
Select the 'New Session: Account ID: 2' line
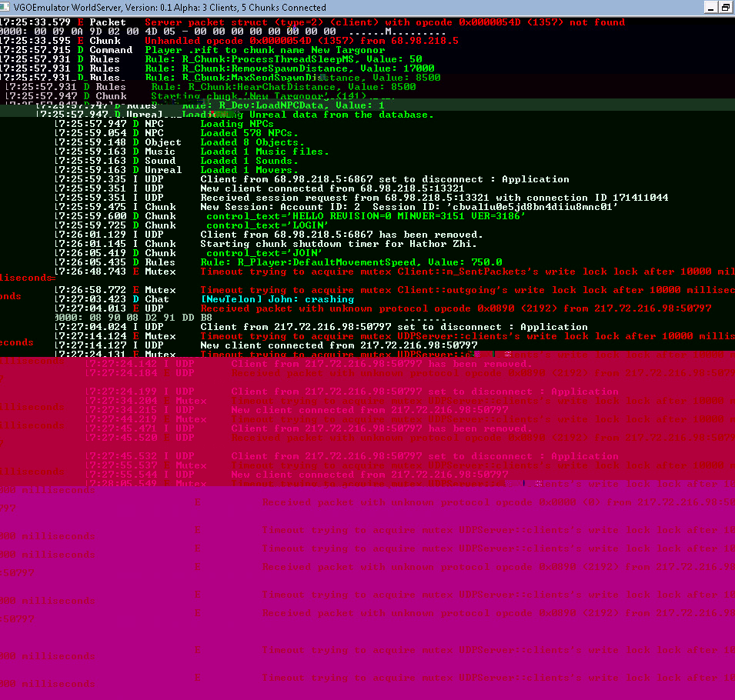point(409,207)
